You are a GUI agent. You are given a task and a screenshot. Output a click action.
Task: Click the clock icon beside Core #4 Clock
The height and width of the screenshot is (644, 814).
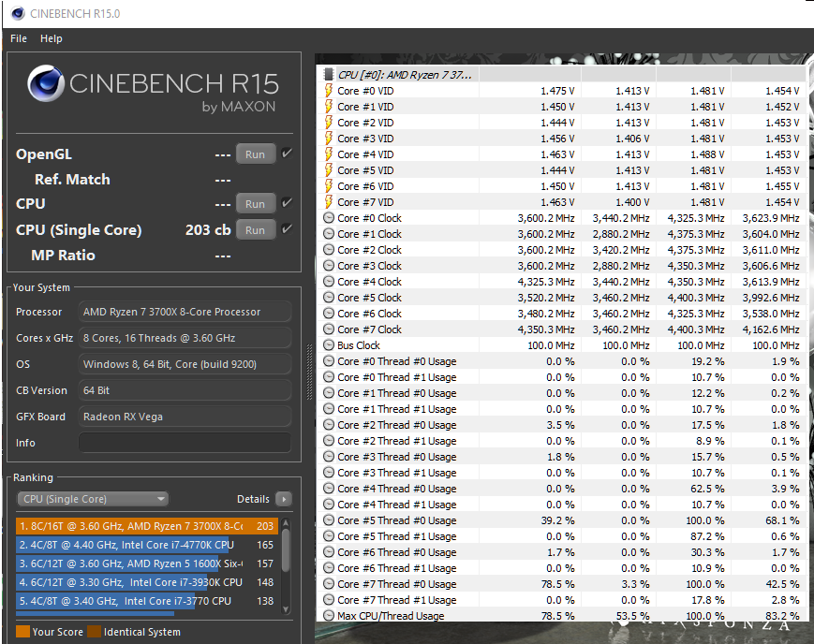coord(329,282)
